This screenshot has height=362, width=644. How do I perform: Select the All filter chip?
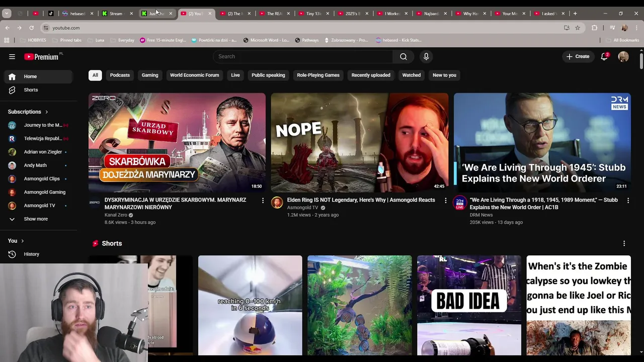95,75
